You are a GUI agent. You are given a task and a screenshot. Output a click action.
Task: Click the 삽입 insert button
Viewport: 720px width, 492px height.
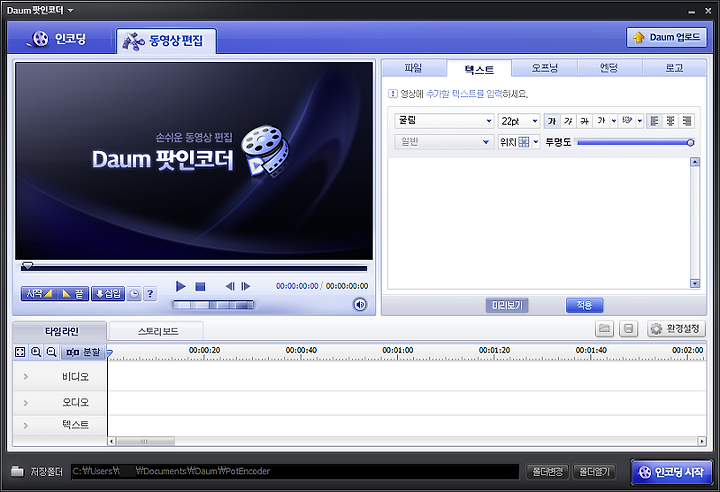[x=108, y=294]
